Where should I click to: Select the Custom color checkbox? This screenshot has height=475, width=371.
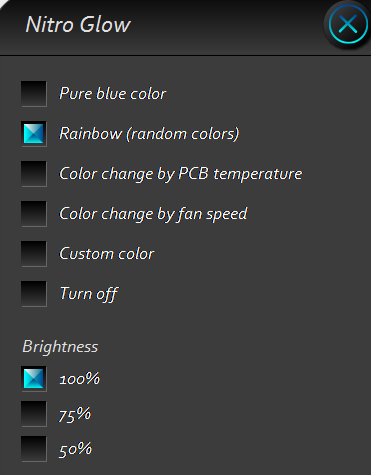(x=34, y=254)
